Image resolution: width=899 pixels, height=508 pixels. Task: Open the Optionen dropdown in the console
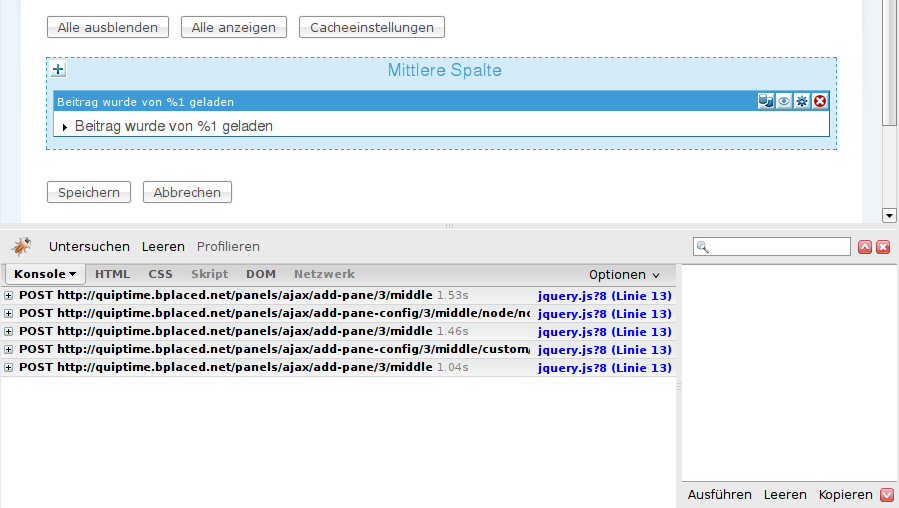[x=624, y=275]
